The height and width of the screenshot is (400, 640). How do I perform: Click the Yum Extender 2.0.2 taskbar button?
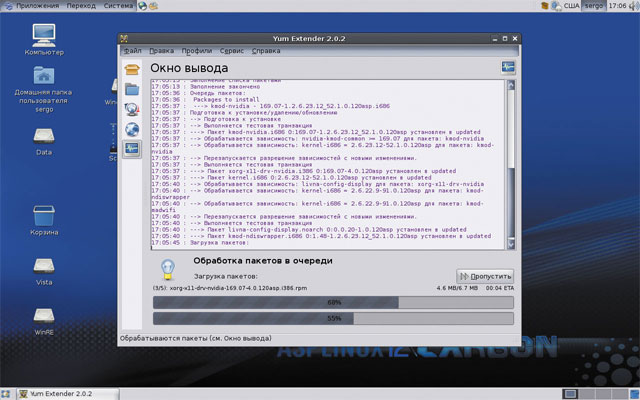68,394
